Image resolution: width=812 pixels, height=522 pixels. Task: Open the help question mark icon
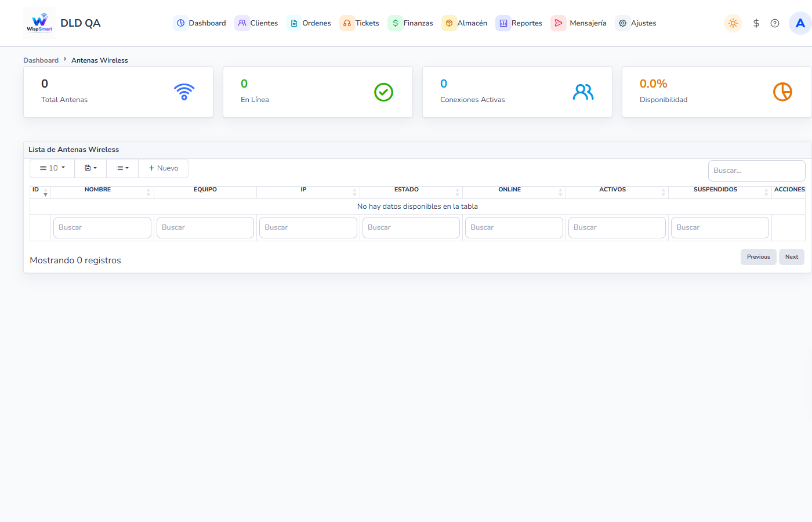pyautogui.click(x=775, y=23)
